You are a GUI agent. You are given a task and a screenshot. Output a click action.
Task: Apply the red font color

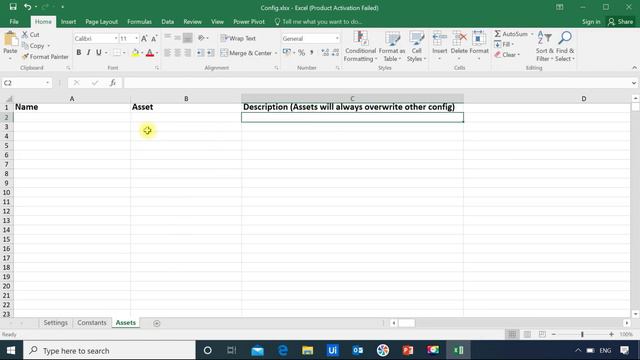tap(150, 53)
